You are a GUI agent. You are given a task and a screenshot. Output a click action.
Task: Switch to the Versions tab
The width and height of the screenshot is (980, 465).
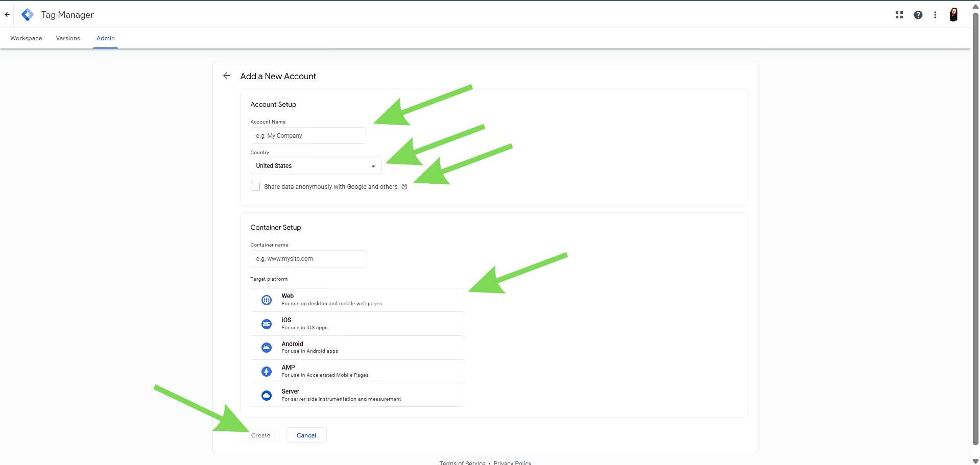(x=68, y=38)
